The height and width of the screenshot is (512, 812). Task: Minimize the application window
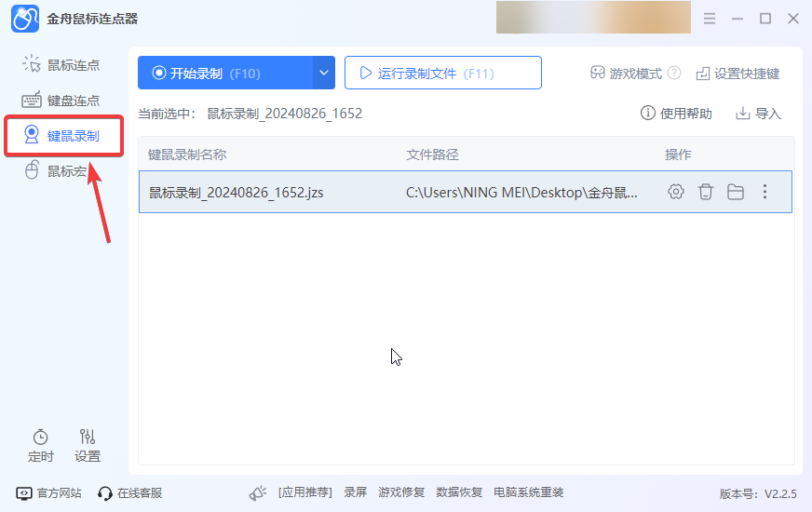point(738,19)
